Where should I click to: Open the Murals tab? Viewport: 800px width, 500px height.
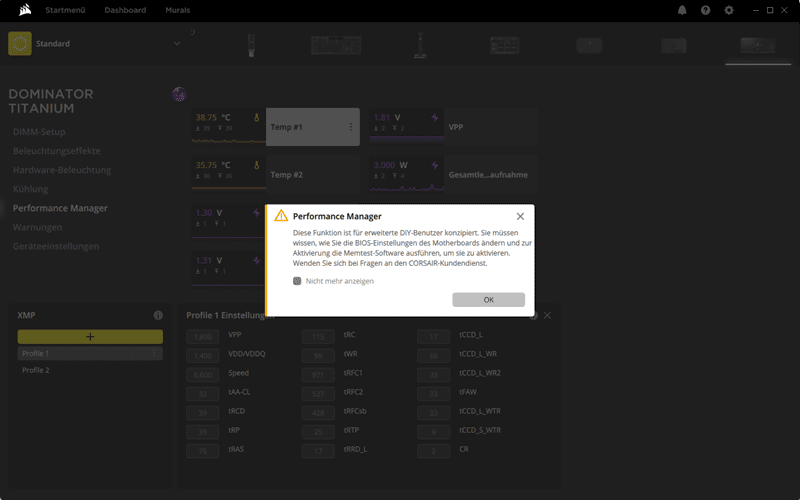pyautogui.click(x=178, y=10)
